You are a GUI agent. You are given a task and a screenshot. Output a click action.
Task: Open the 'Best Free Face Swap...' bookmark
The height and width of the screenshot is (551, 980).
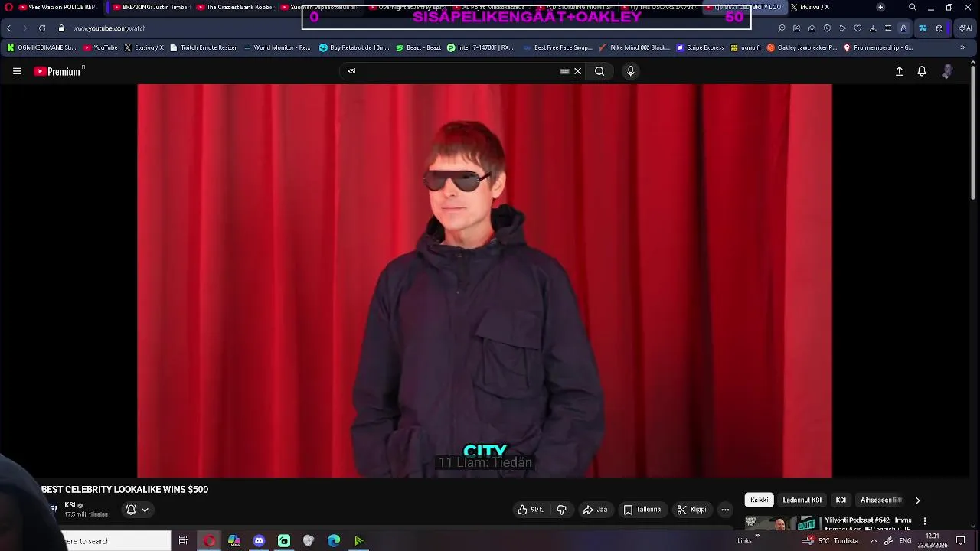point(558,47)
